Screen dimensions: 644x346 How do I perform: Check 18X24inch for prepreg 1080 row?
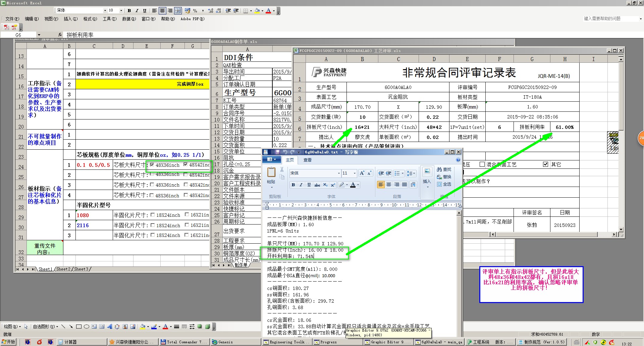[153, 215]
